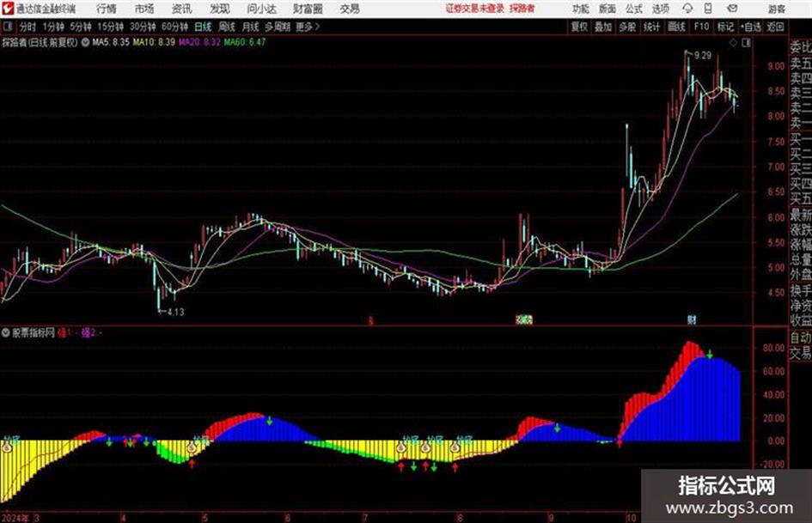This screenshot has height=523, width=812.
Task: Add stock with 自选 button
Action: click(x=751, y=27)
